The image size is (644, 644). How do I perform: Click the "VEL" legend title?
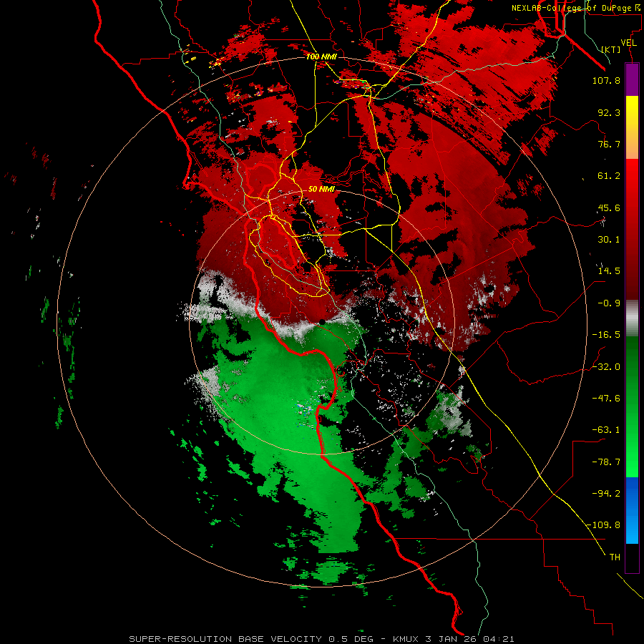click(628, 43)
